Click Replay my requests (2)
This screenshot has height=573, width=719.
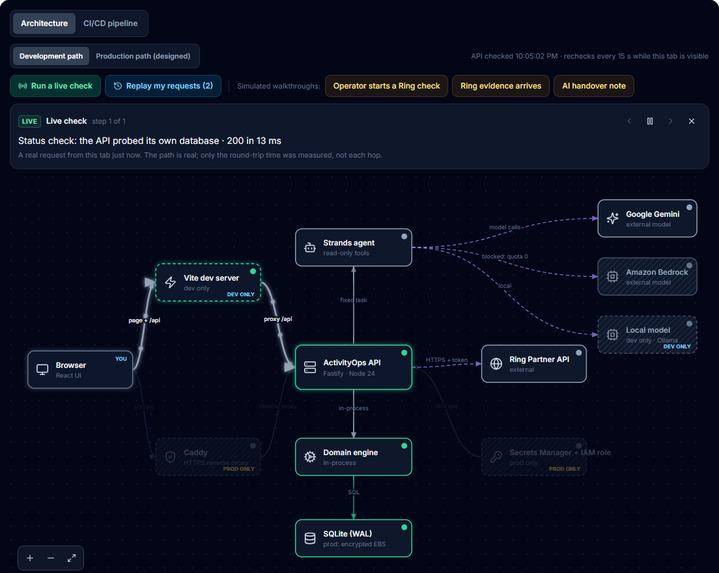coord(163,86)
